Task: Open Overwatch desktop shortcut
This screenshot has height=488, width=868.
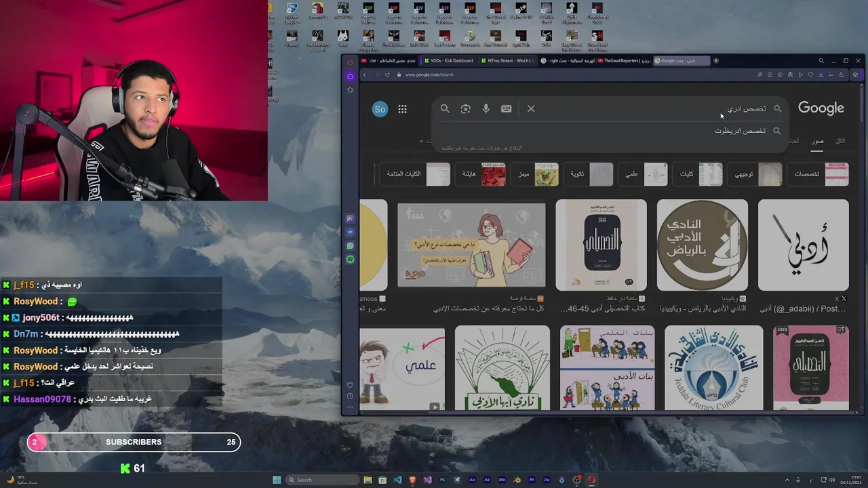Action: click(470, 39)
